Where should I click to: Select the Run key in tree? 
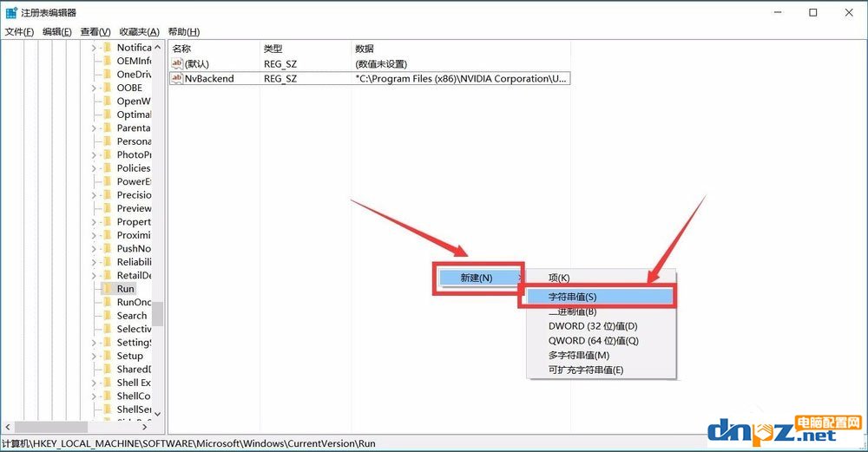(x=126, y=289)
